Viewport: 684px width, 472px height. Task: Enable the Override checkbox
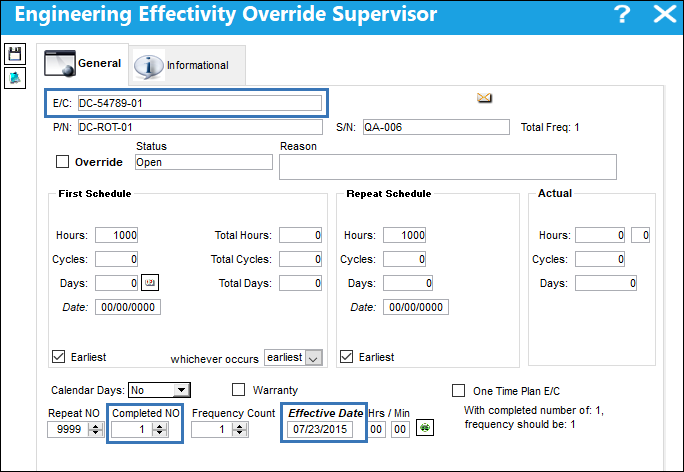pos(62,162)
